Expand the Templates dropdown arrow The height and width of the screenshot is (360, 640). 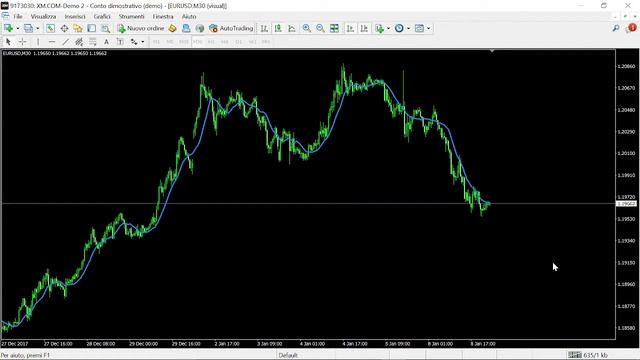428,28
